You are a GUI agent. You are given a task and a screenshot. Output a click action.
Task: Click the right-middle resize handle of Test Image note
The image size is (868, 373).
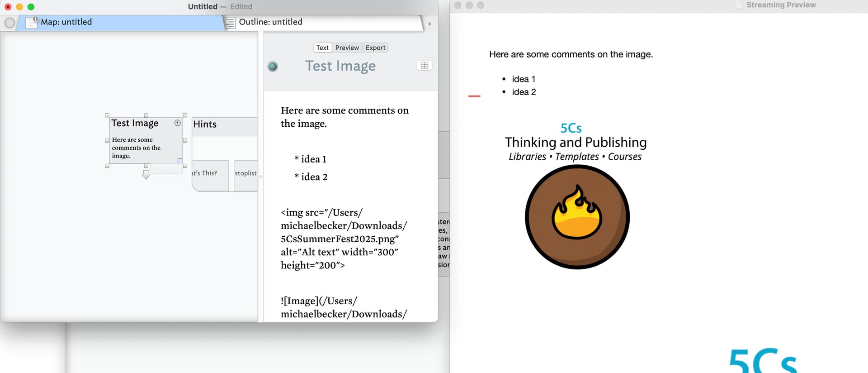tap(185, 140)
